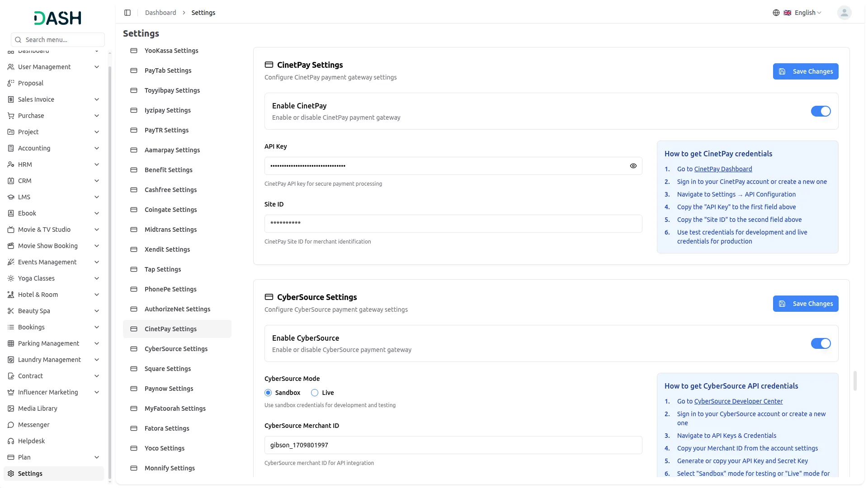The height and width of the screenshot is (488, 868).
Task: Select Iyzipay Settings in the list
Action: (177, 110)
